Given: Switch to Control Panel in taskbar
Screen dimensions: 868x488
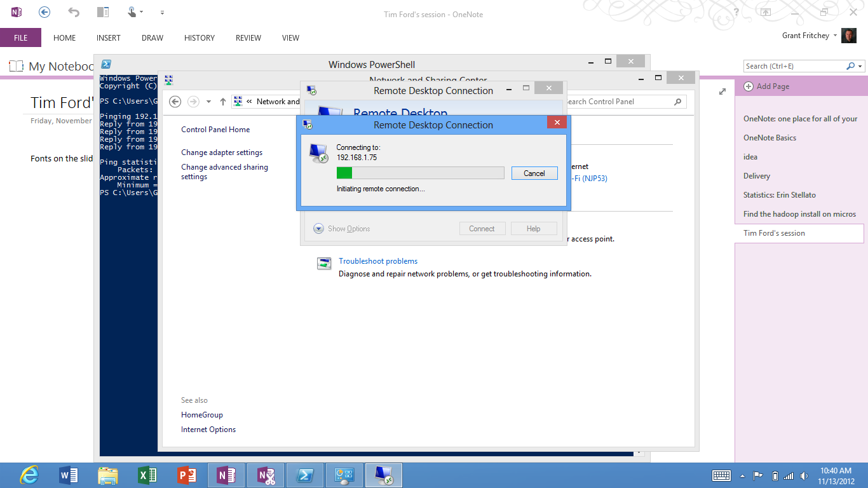Looking at the screenshot, I should 344,475.
